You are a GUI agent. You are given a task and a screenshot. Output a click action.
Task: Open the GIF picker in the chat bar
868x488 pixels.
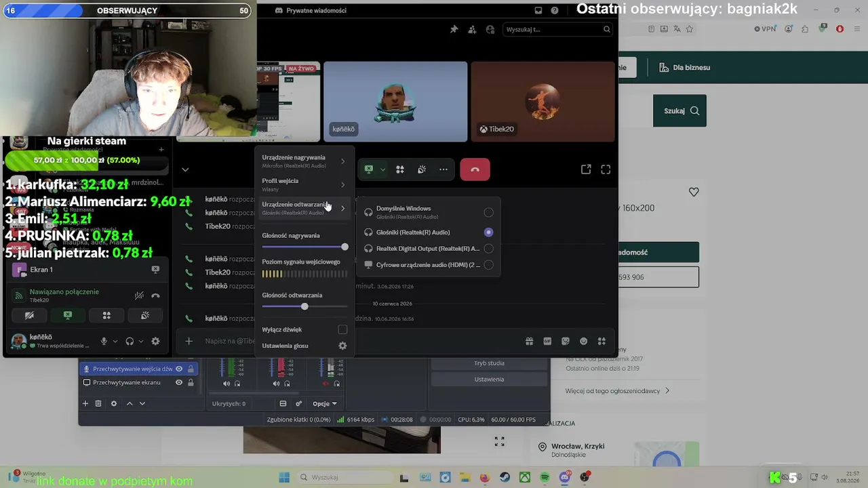(547, 341)
